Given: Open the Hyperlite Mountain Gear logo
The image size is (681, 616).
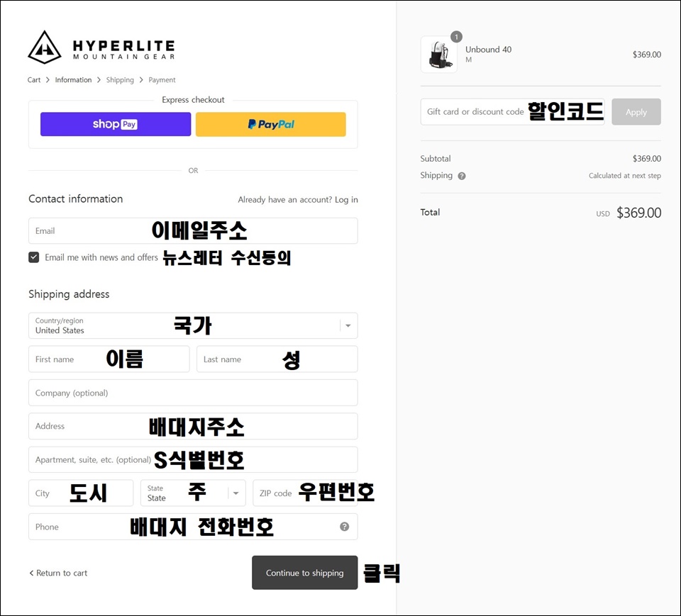Looking at the screenshot, I should (101, 47).
